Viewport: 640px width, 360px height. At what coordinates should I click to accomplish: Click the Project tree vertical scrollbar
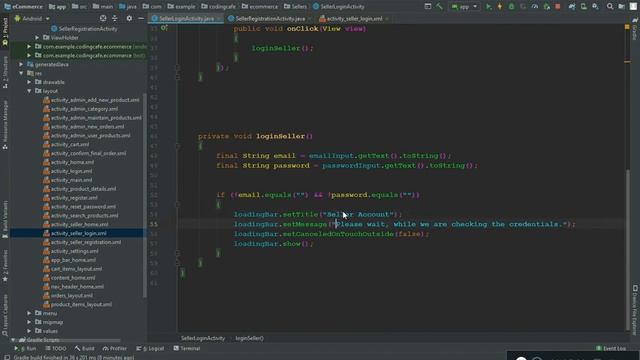click(x=144, y=196)
